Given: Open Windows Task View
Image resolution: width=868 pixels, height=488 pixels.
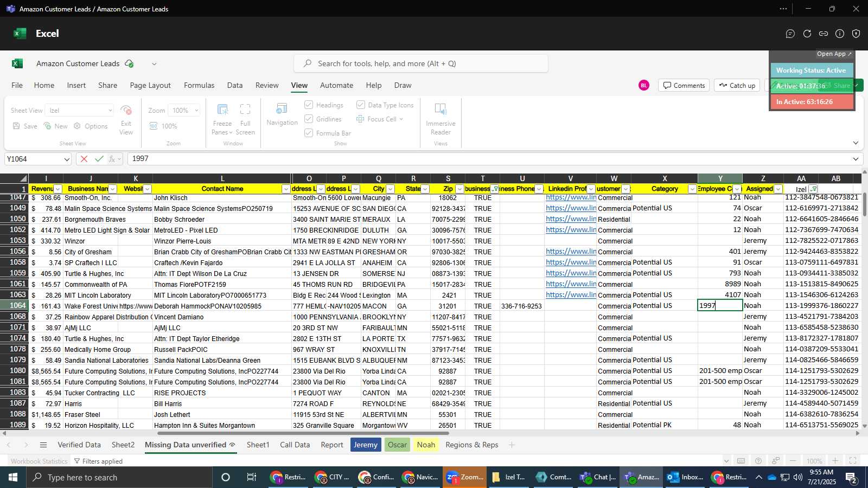Looking at the screenshot, I should click(251, 477).
